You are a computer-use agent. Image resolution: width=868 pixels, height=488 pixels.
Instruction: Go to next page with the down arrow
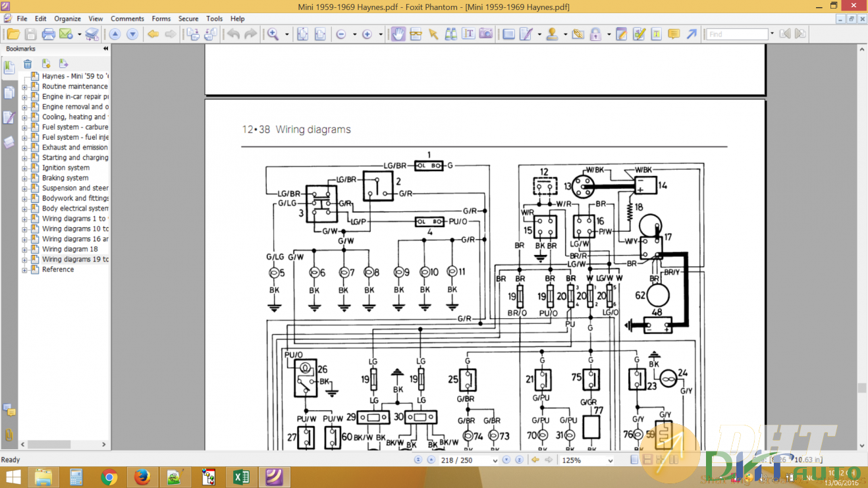pos(132,34)
